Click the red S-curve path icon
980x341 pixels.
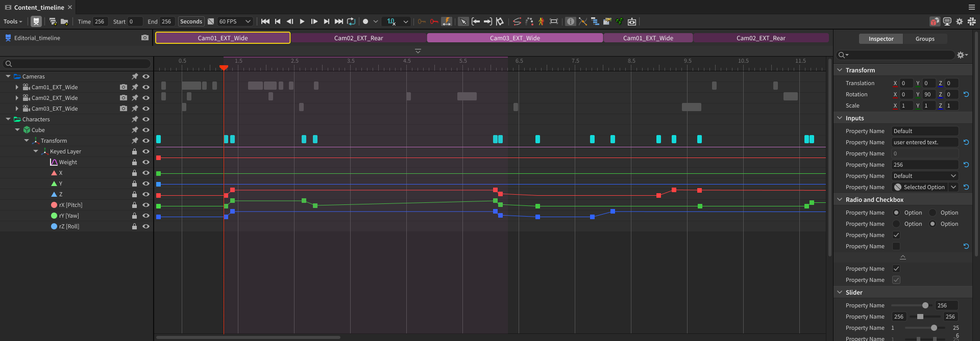[x=517, y=21]
